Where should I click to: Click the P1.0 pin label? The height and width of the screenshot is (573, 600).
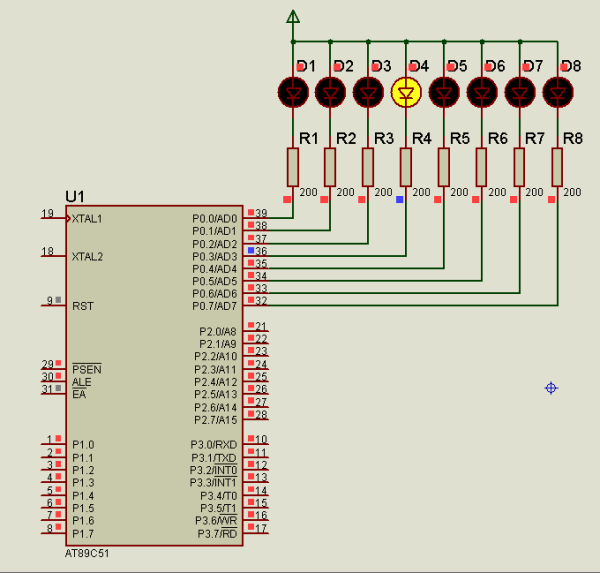83,445
